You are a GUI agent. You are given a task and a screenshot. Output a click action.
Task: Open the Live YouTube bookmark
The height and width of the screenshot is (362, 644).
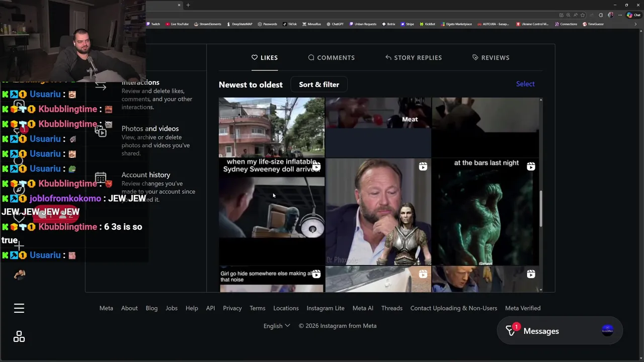pos(177,24)
